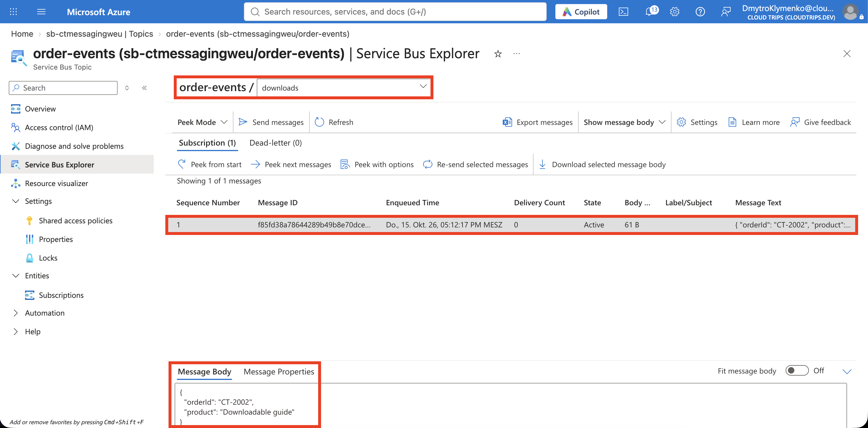Click Download selected message body arrow icon

[543, 165]
